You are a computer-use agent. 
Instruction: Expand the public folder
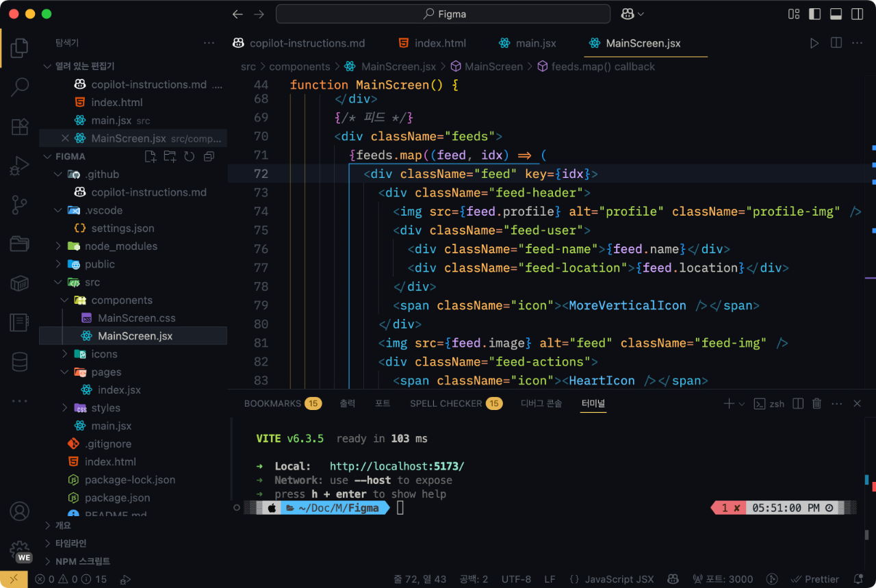click(x=59, y=264)
